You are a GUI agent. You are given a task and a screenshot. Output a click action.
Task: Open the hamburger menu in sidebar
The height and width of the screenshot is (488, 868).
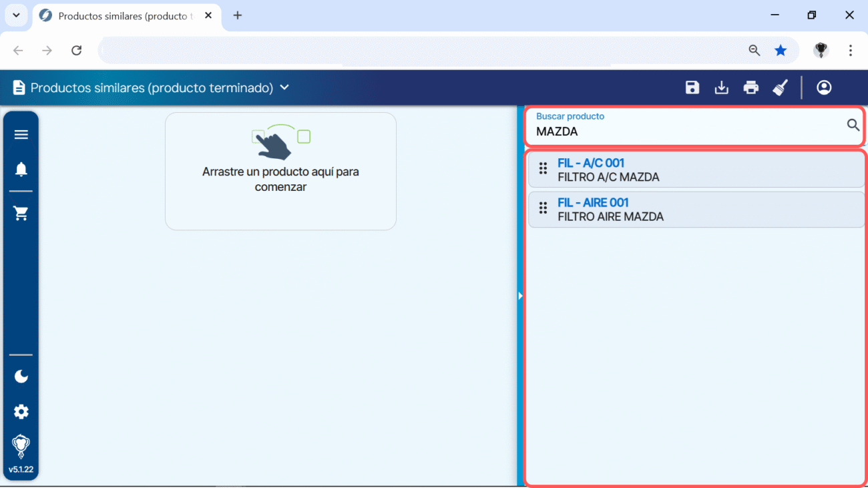[21, 135]
